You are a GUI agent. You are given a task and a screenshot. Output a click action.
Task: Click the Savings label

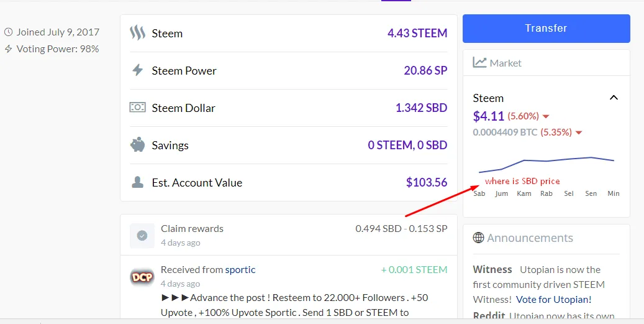[x=170, y=146]
